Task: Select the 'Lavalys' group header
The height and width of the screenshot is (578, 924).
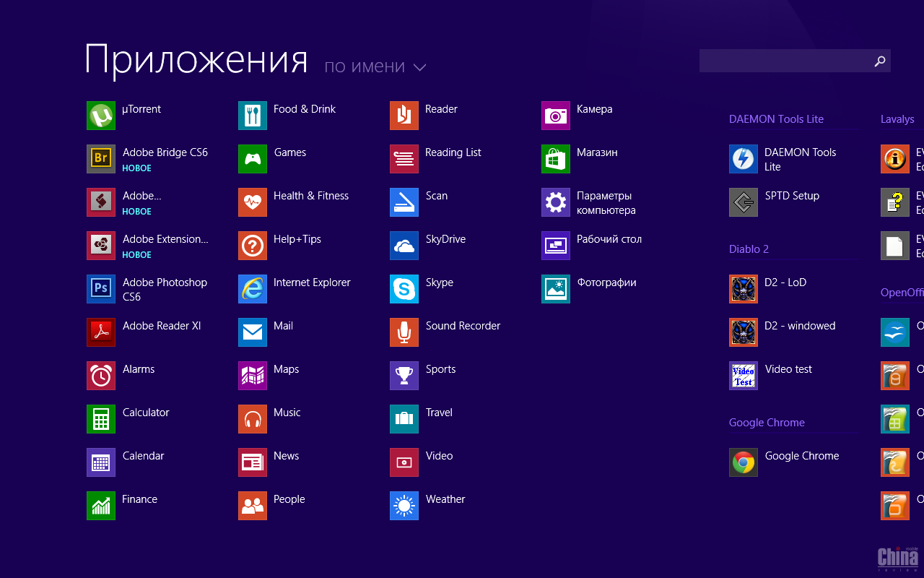Action: [897, 119]
